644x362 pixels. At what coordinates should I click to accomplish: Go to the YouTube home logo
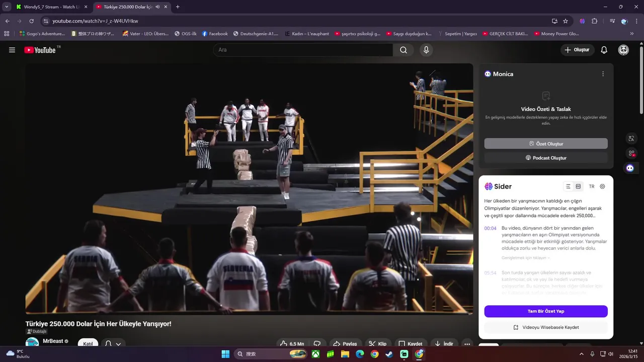pos(40,50)
